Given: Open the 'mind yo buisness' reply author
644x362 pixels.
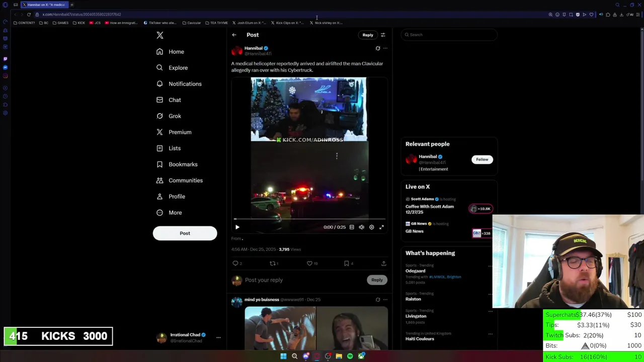Looking at the screenshot, I should (262, 300).
